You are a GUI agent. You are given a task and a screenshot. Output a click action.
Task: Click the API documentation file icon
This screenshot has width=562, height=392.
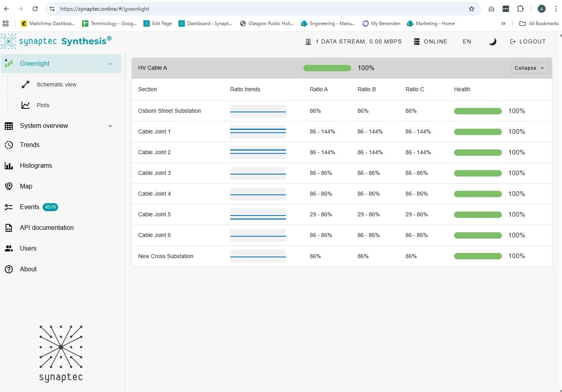(x=9, y=228)
